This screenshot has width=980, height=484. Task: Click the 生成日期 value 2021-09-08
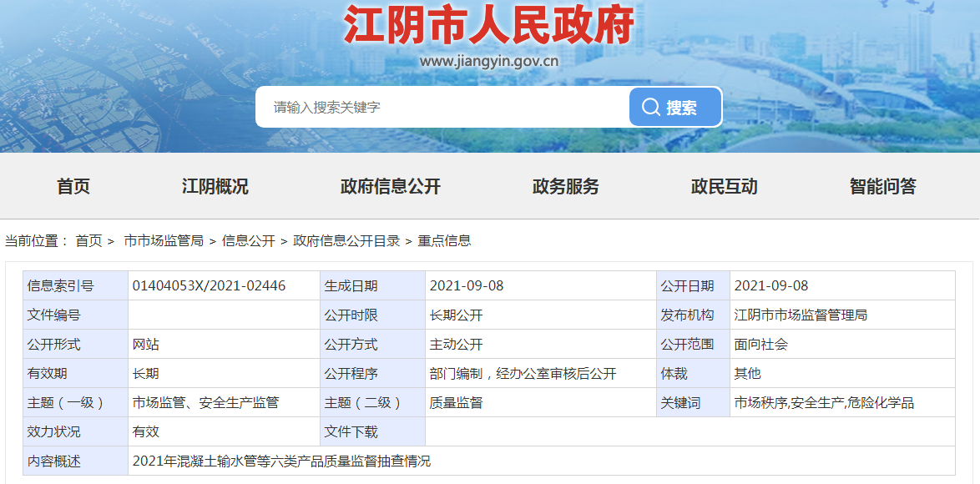467,286
